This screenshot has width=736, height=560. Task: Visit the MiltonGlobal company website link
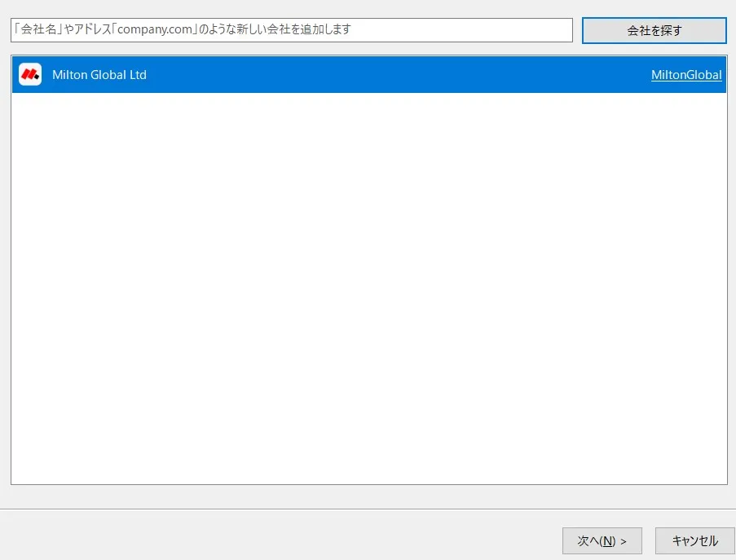(x=686, y=74)
